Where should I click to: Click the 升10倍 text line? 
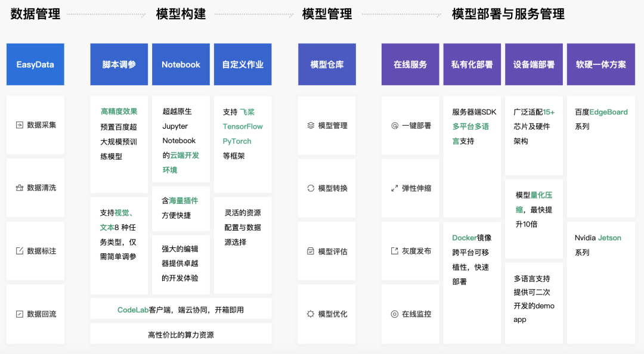point(527,224)
